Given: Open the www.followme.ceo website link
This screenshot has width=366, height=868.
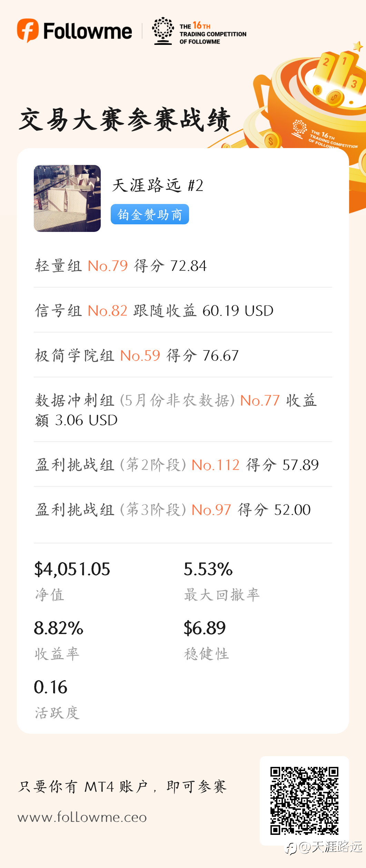Looking at the screenshot, I should pos(82,817).
